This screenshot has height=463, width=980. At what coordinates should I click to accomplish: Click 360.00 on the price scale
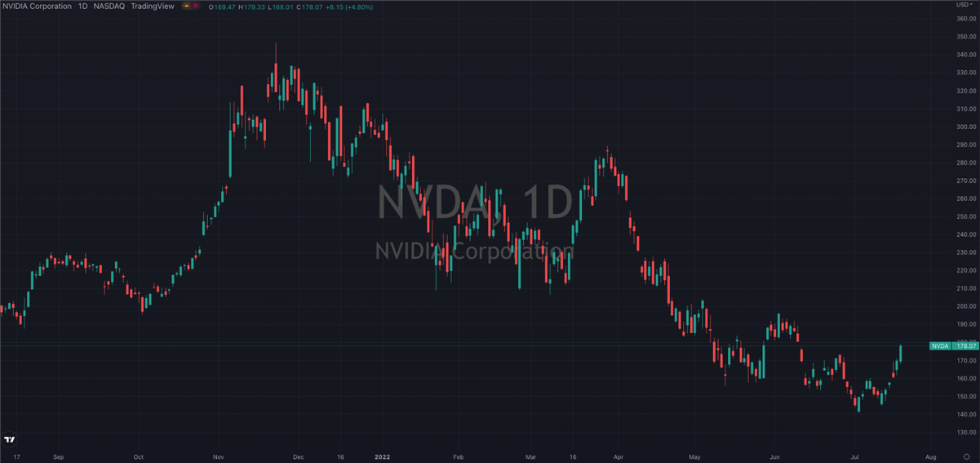(x=966, y=20)
